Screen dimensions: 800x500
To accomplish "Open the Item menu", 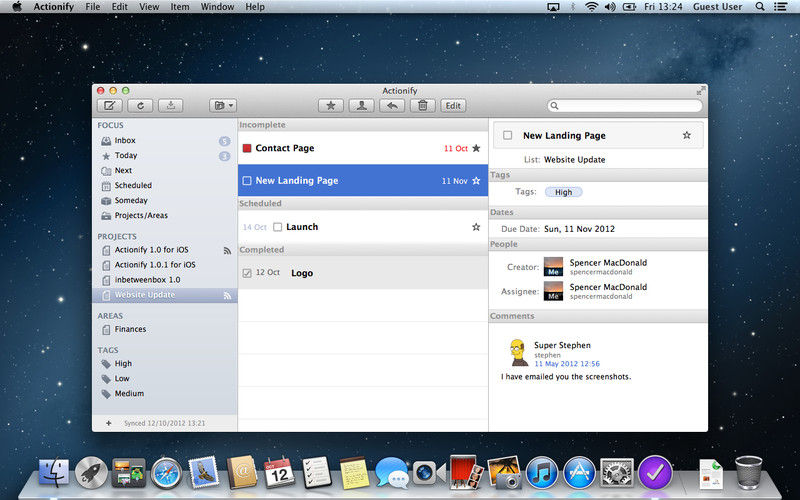I will tap(180, 7).
